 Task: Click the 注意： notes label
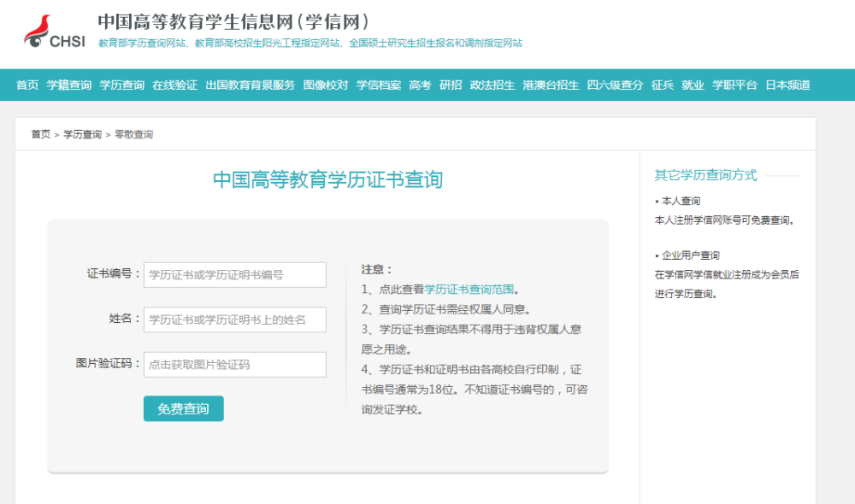(x=377, y=269)
